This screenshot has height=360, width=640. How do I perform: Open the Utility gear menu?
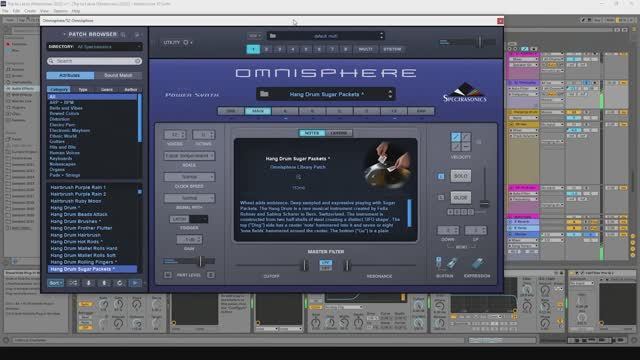click(x=186, y=42)
